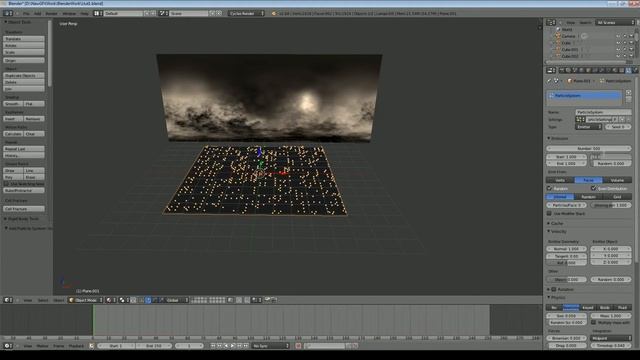Image resolution: width=640 pixels, height=360 pixels.
Task: Open the 3D viewport editor type icon
Action: click(8, 300)
